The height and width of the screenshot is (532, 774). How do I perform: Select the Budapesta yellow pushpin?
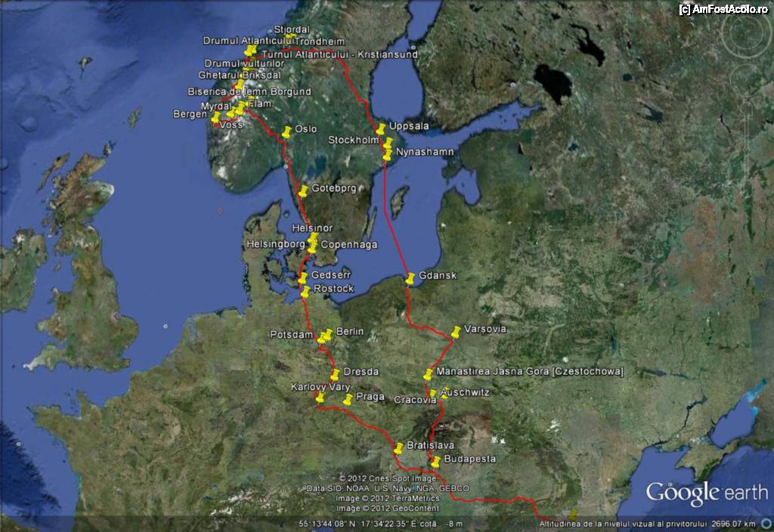point(435,461)
